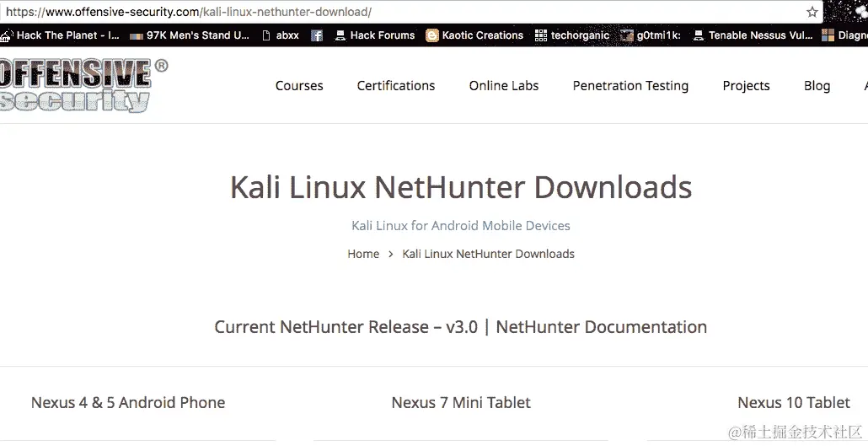
Task: Open the abxx bookmark
Action: (281, 35)
